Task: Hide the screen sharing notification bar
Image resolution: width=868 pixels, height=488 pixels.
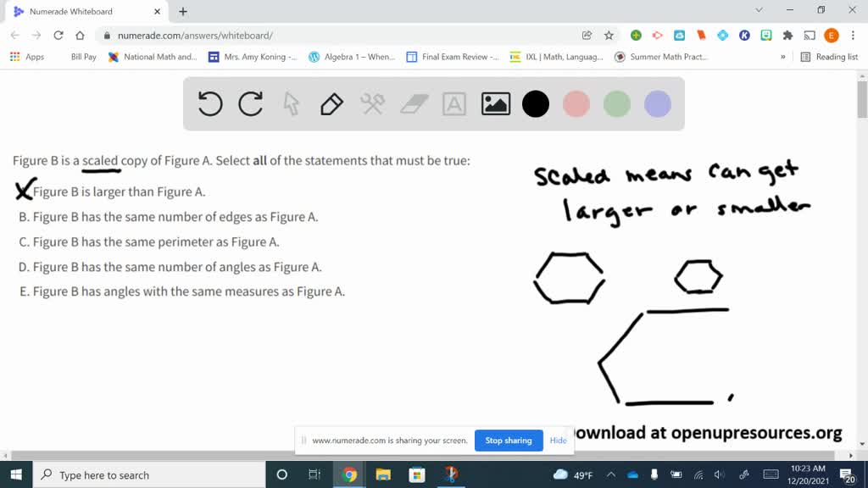Action: point(558,441)
